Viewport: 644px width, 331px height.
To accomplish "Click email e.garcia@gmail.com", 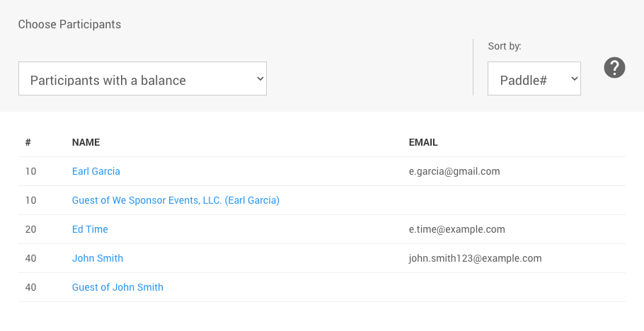I will pyautogui.click(x=454, y=171).
